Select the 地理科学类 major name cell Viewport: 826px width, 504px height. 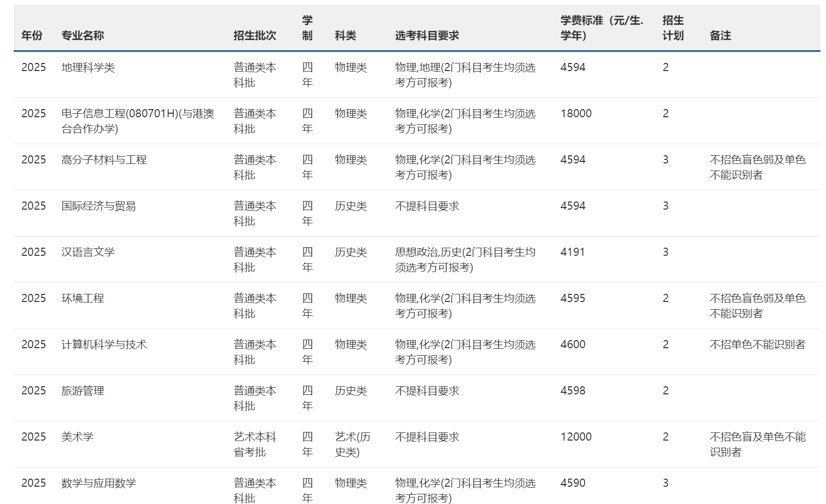tap(88, 68)
